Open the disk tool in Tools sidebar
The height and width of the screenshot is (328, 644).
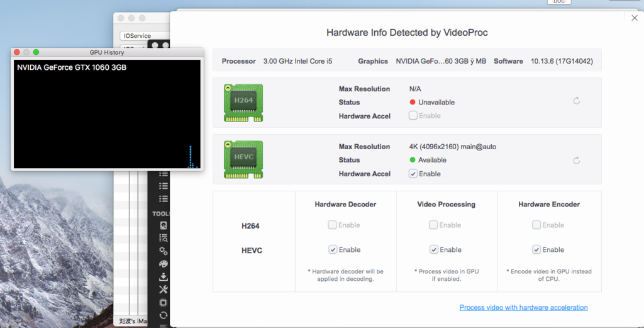pyautogui.click(x=164, y=225)
